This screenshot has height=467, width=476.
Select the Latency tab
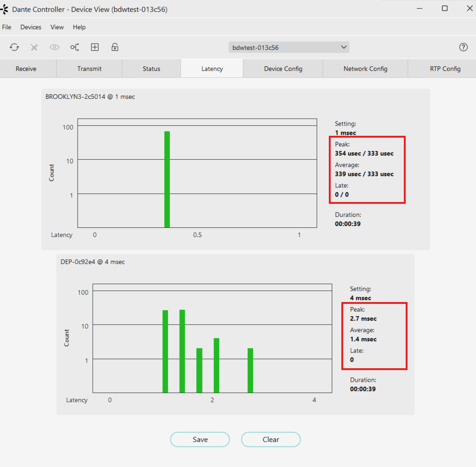coord(212,69)
